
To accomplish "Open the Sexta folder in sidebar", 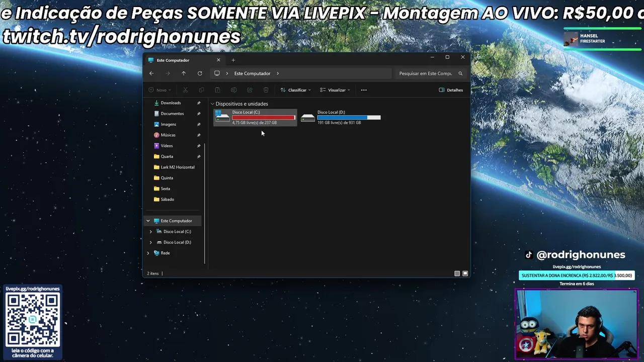I will click(x=165, y=189).
